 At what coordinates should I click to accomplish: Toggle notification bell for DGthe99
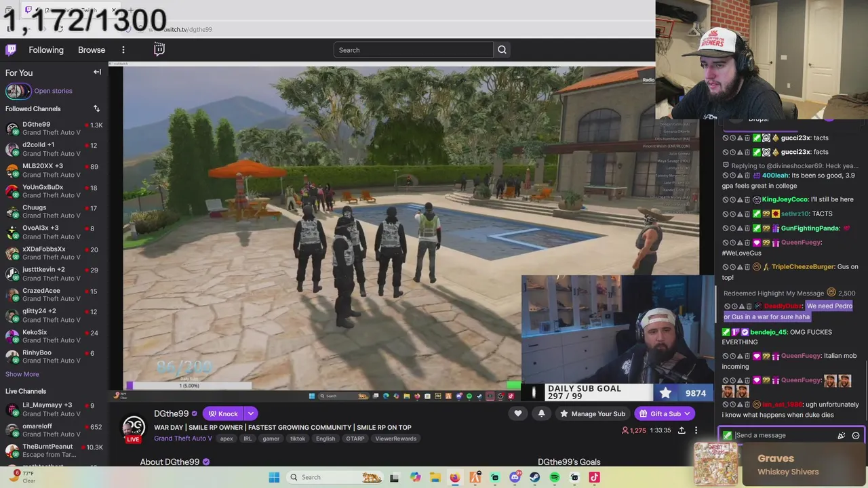[541, 413]
